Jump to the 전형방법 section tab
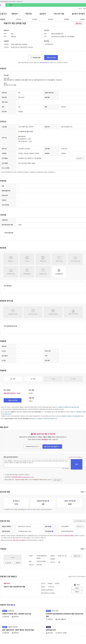 [66, 19]
